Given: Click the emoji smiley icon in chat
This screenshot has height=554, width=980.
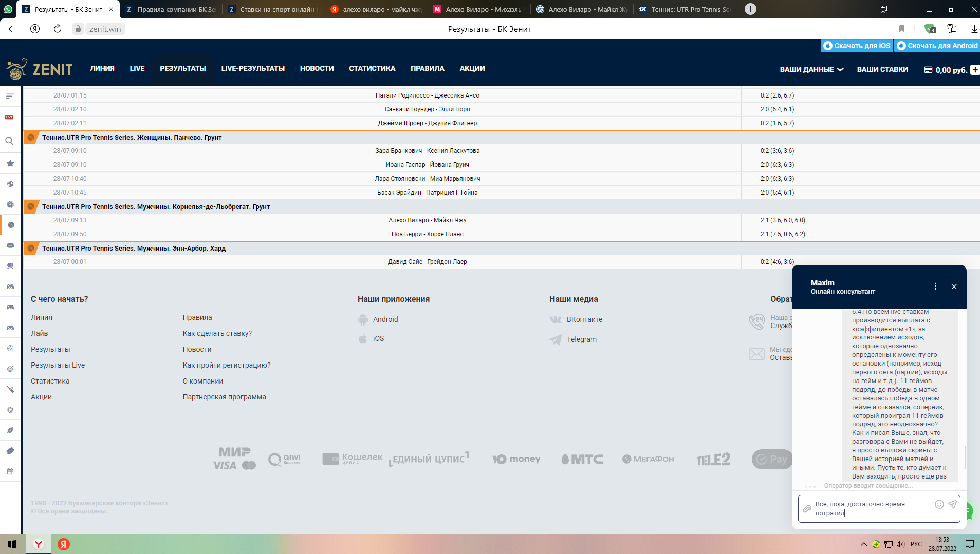Looking at the screenshot, I should (939, 504).
